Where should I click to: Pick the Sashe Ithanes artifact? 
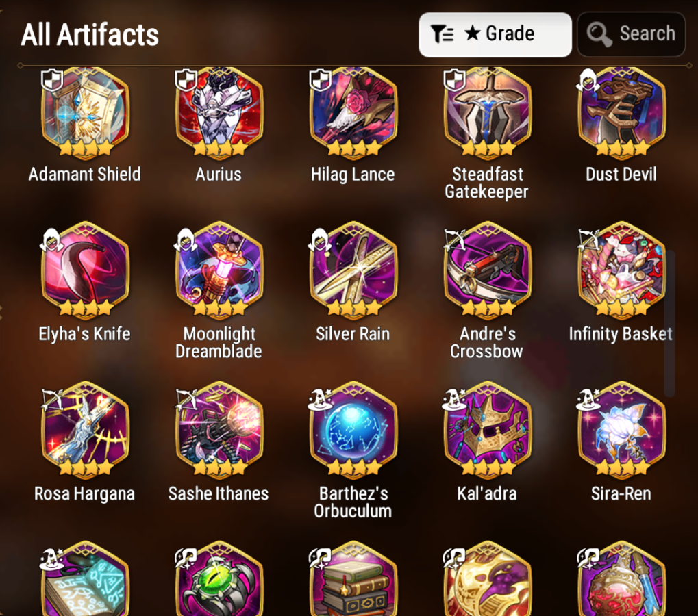219,430
